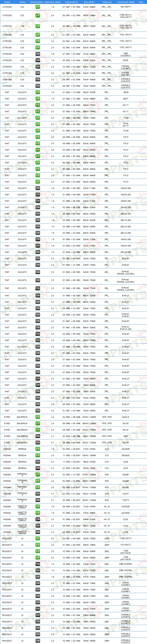Click ON icon in NISSAN SERENA LD20 row
Viewport: 147px width, 644px height.
pyautogui.click(x=37, y=462)
